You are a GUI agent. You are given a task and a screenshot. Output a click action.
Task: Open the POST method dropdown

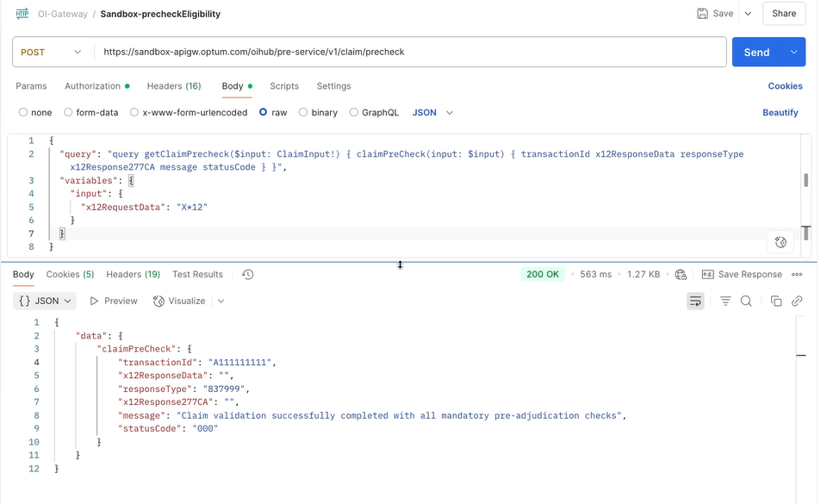coord(51,53)
